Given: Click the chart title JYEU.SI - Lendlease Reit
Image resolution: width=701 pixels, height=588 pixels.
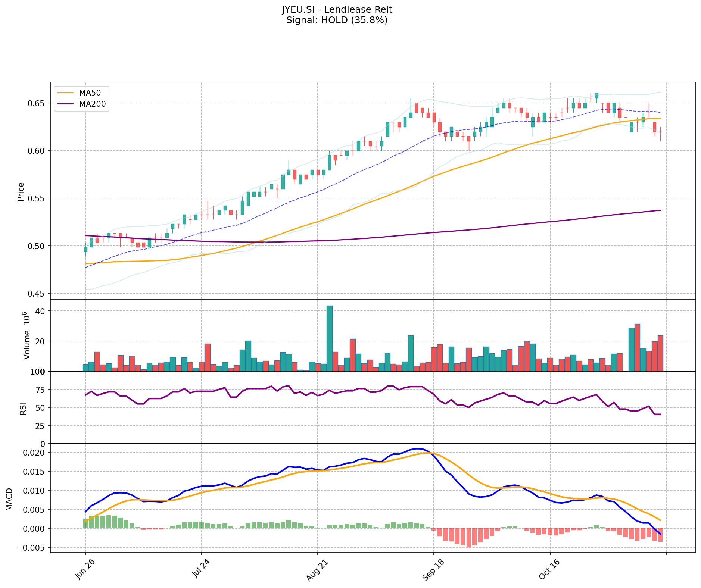Looking at the screenshot, I should 337,9.
